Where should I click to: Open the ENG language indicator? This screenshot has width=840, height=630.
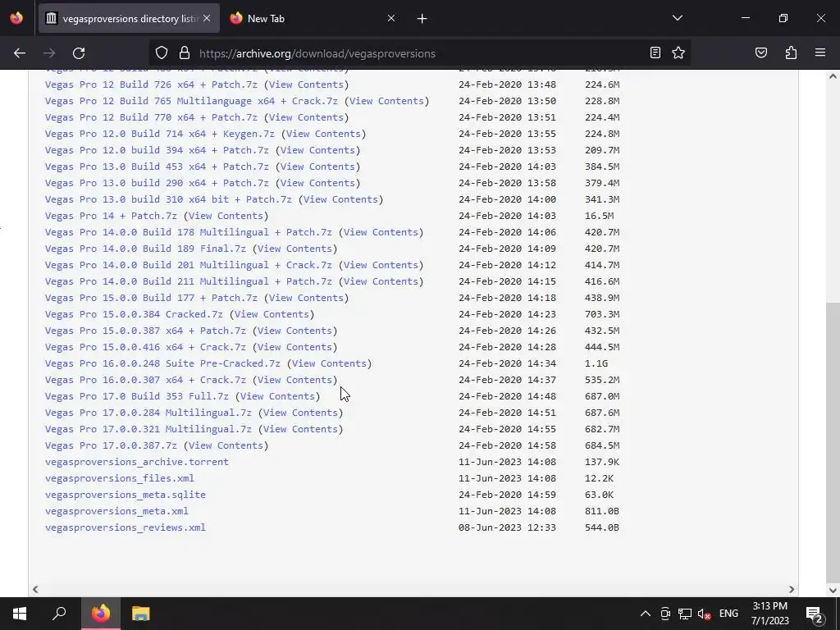point(728,614)
